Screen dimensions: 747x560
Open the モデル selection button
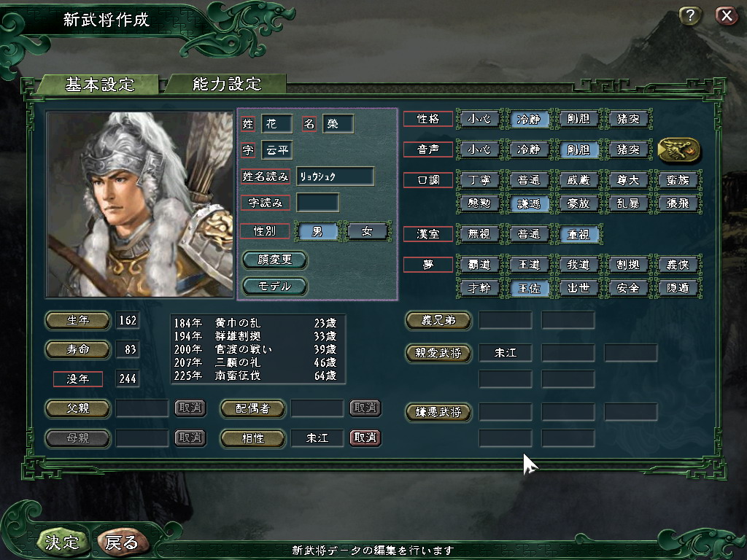point(275,286)
